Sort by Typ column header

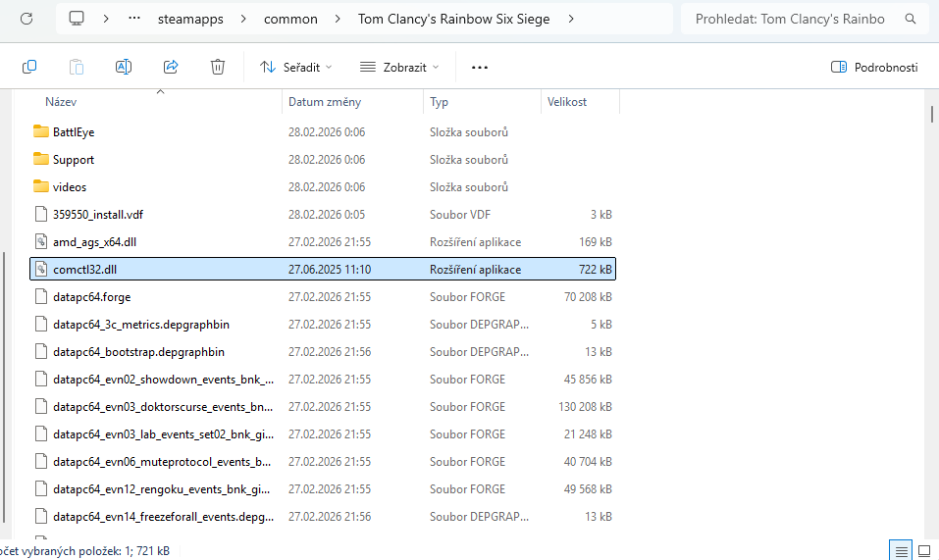439,102
